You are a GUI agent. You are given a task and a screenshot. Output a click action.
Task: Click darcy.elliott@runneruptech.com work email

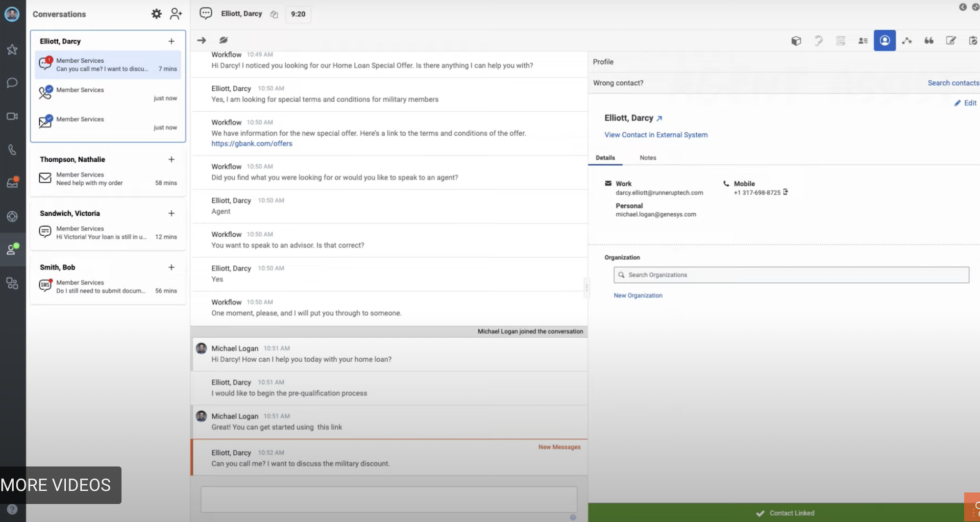659,193
